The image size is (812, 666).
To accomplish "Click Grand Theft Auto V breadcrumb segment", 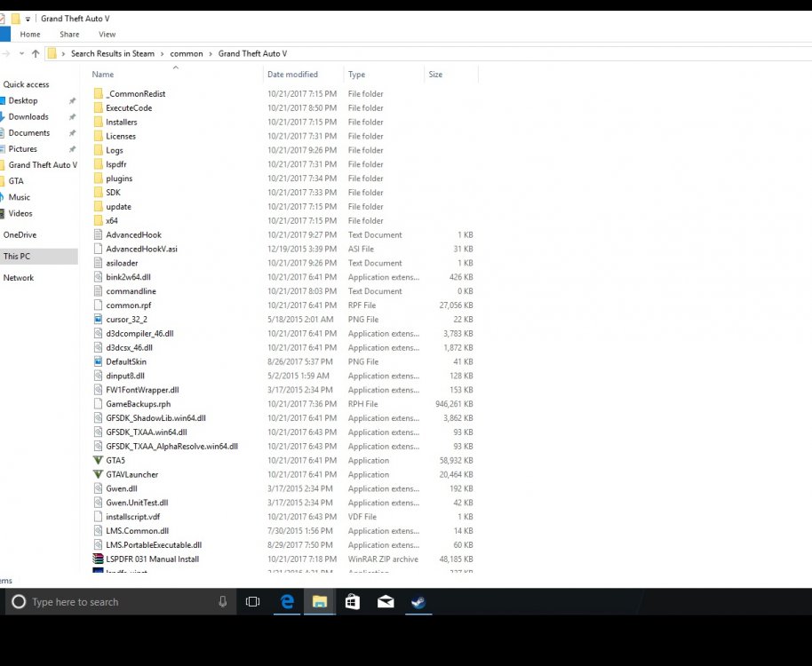I will pyautogui.click(x=252, y=54).
